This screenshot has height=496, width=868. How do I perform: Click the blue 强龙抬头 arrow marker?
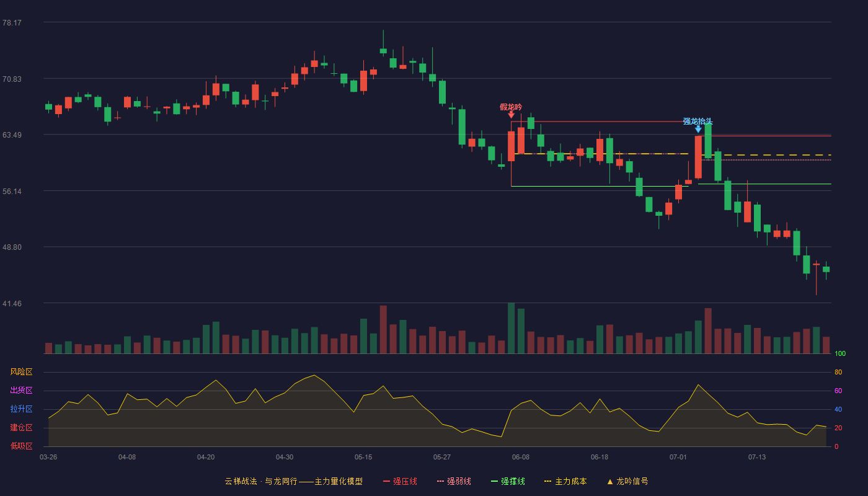(698, 129)
